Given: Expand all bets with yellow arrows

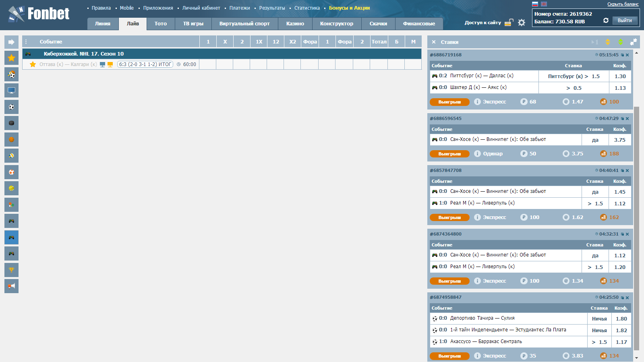Looking at the screenshot, I should click(608, 42).
